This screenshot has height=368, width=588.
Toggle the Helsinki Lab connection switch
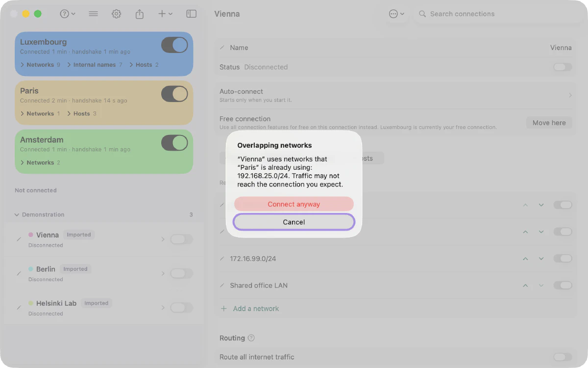click(181, 308)
